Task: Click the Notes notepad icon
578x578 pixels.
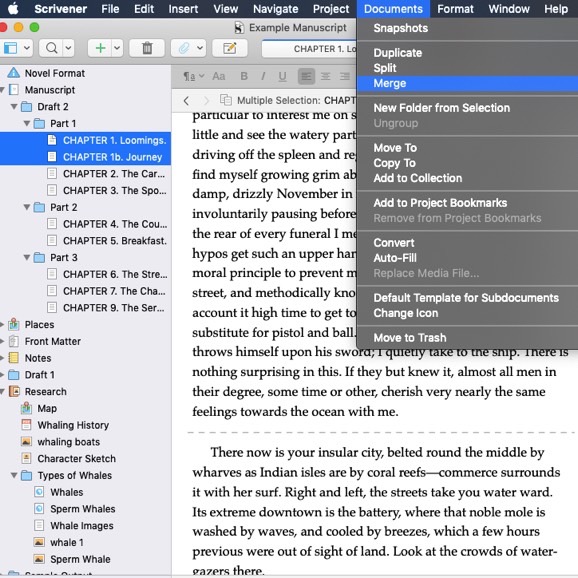Action: point(14,358)
